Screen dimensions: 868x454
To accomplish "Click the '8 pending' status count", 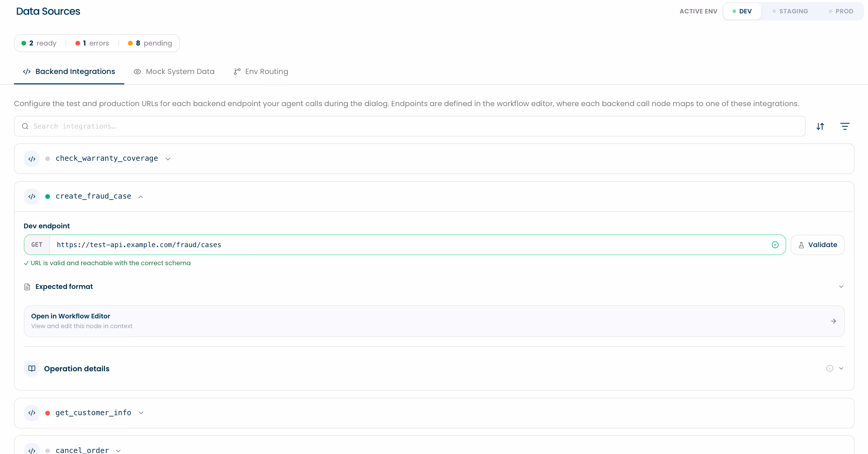I will pos(150,43).
